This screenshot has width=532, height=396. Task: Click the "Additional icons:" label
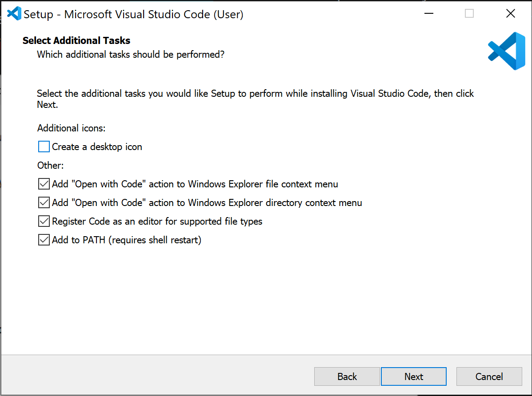coord(71,128)
